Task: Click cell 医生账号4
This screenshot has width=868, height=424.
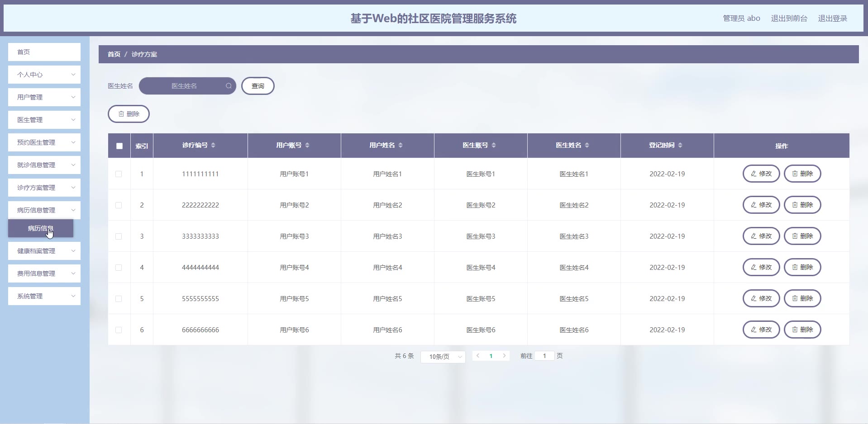Action: 481,268
